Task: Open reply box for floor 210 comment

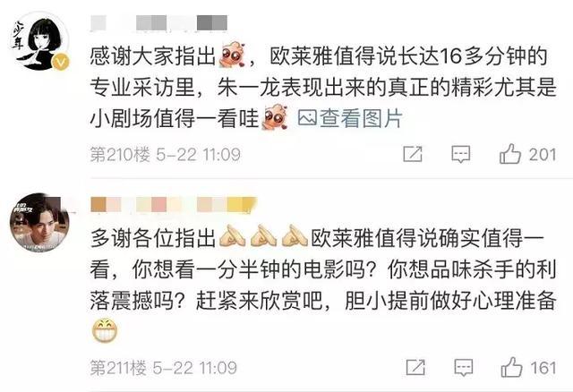Action: click(461, 155)
